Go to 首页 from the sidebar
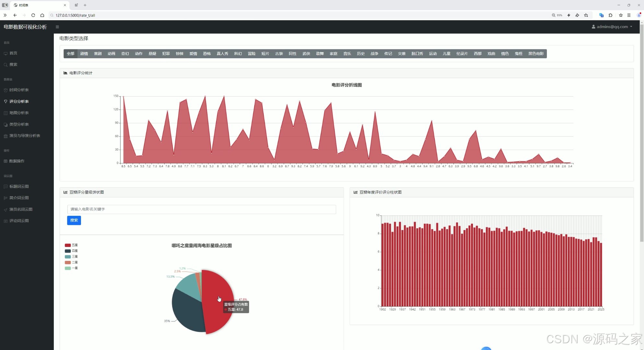Image resolution: width=644 pixels, height=350 pixels. (13, 53)
